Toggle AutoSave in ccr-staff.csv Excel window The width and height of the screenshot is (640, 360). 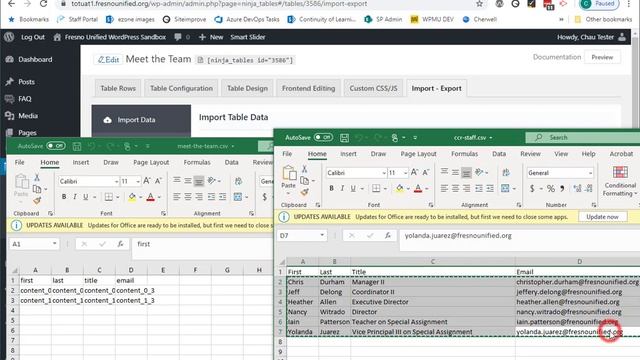323,138
